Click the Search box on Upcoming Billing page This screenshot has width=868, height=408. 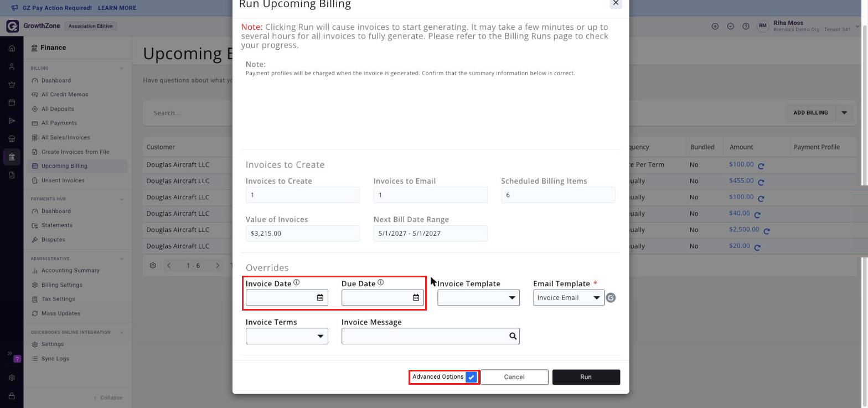pyautogui.click(x=188, y=113)
